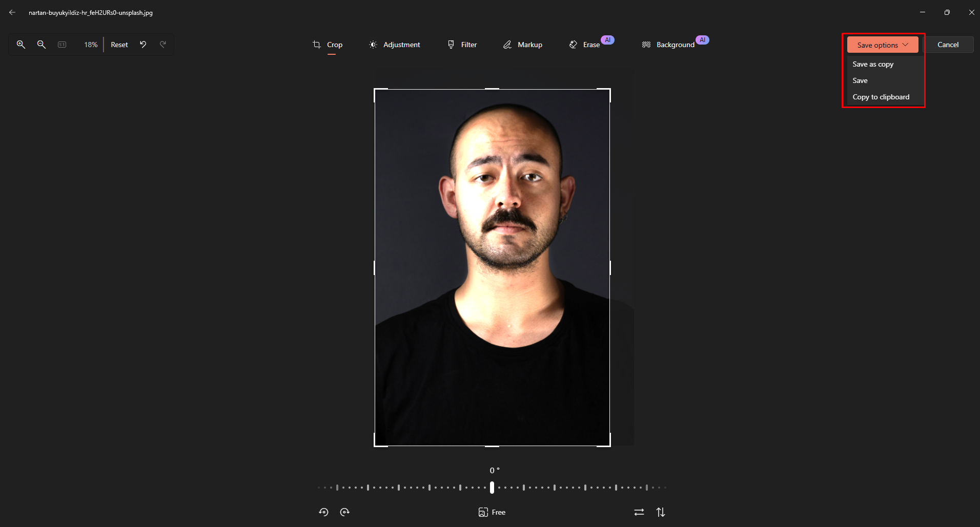This screenshot has height=527, width=980.
Task: Flip the image horizontally
Action: 639,512
